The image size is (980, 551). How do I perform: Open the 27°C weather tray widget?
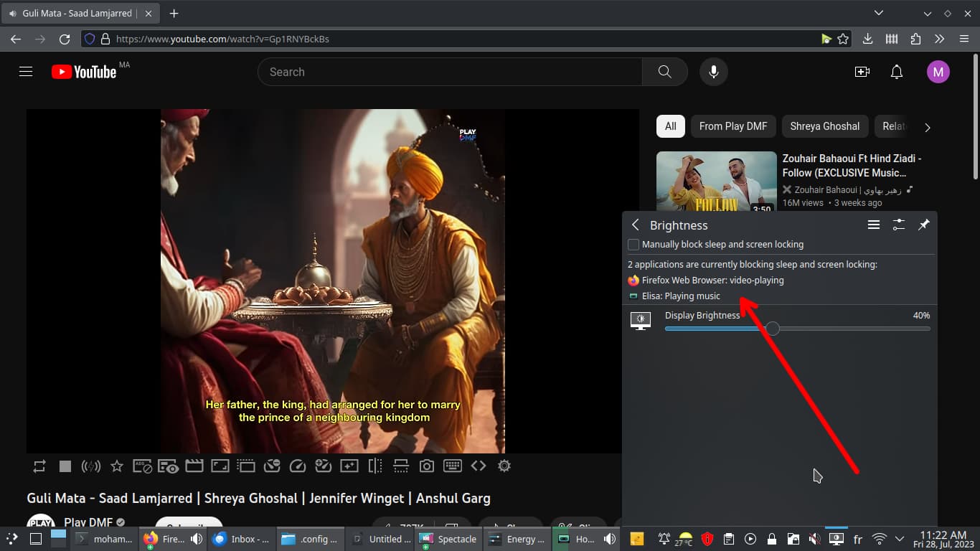pyautogui.click(x=684, y=539)
